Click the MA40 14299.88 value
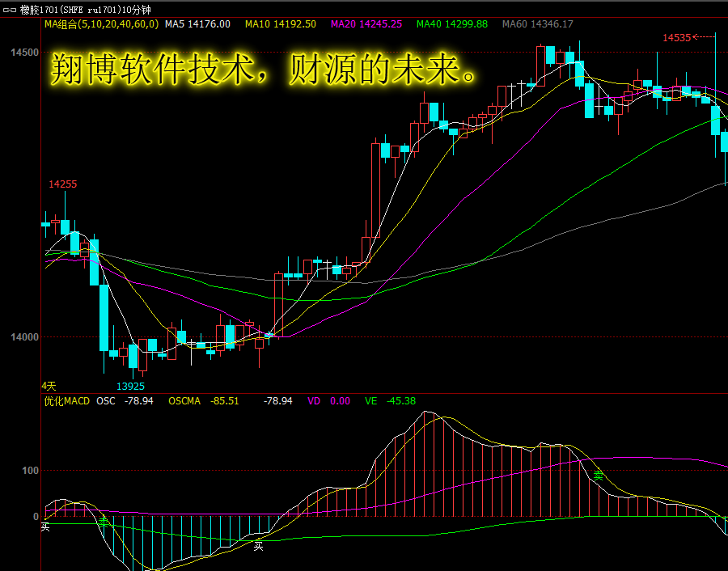The width and height of the screenshot is (728, 571). [x=451, y=24]
